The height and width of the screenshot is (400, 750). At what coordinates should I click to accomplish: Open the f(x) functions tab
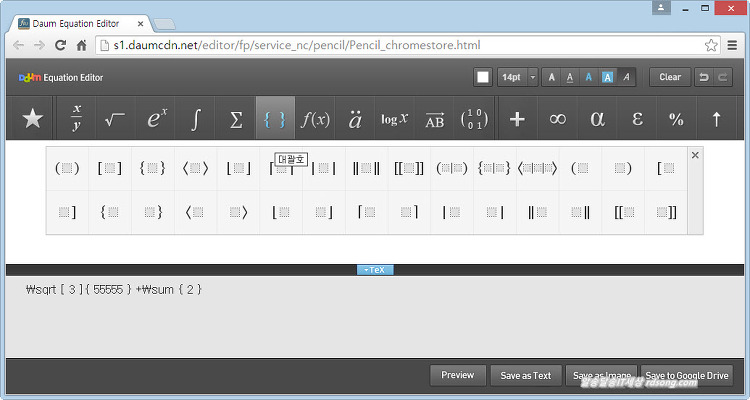pos(316,119)
